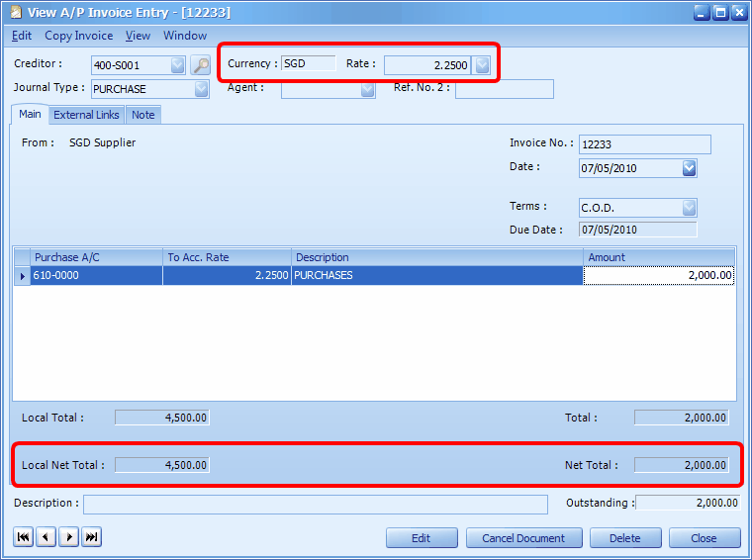Click the row indicator arrow for 610-0000

(22, 276)
